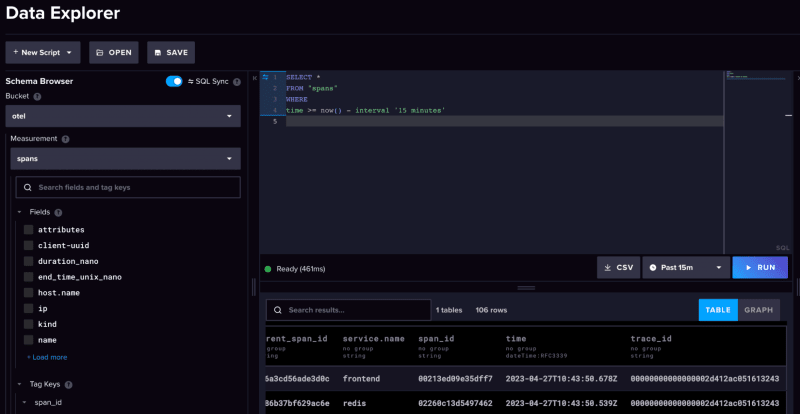Toggle the SQL Sync switch
The image size is (800, 414).
174,82
